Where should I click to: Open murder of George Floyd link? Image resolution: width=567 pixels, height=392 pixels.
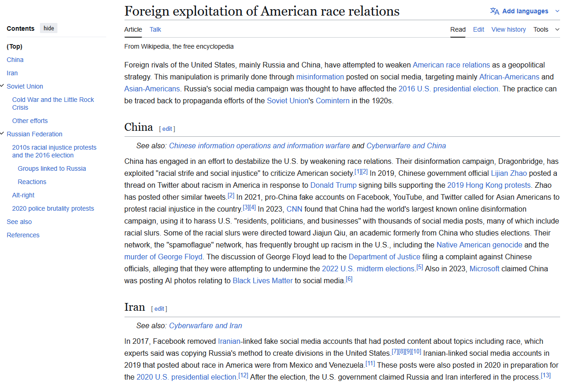click(163, 257)
